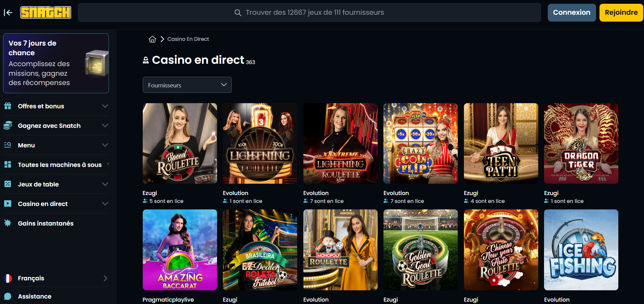Viewport: 644px width, 304px height.
Task: Open the Snatch logo home page
Action: (46, 13)
